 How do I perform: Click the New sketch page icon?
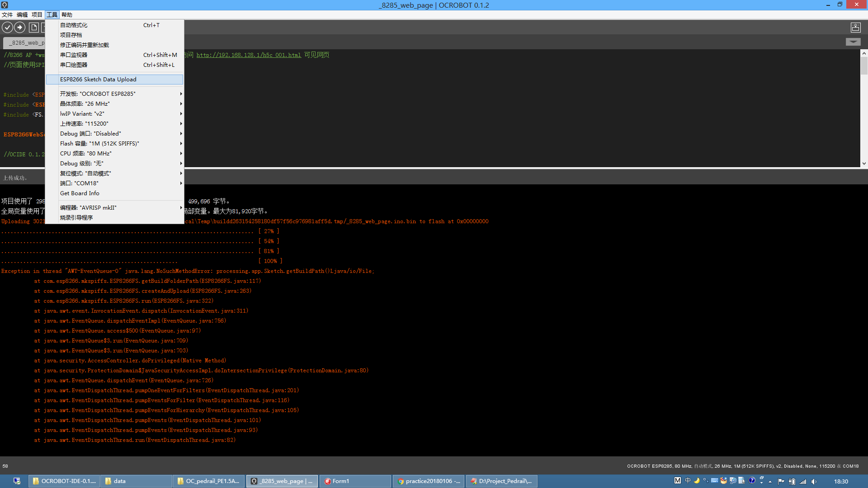pyautogui.click(x=33, y=28)
